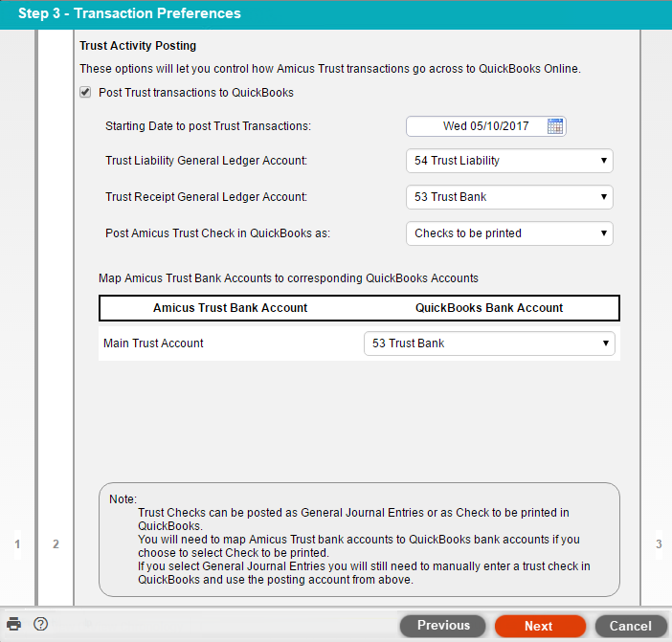The image size is (672, 642).
Task: Click the starting date field Wed 05/10/2017
Action: pos(486,126)
